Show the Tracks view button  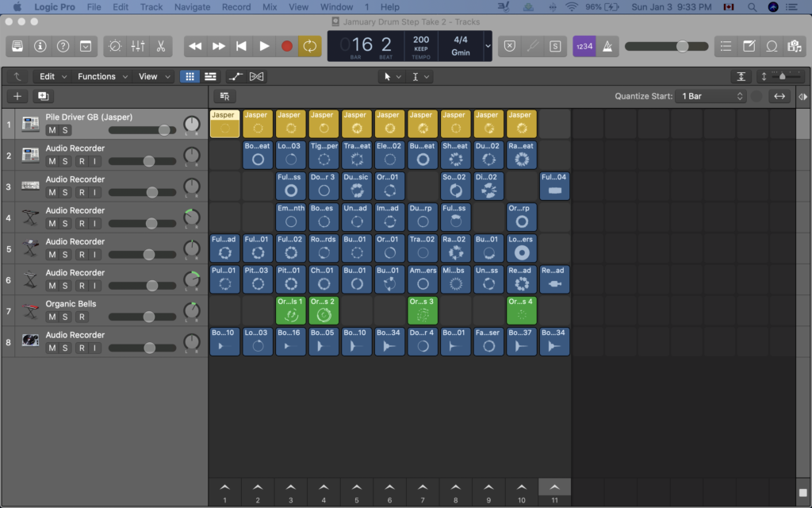pyautogui.click(x=210, y=77)
